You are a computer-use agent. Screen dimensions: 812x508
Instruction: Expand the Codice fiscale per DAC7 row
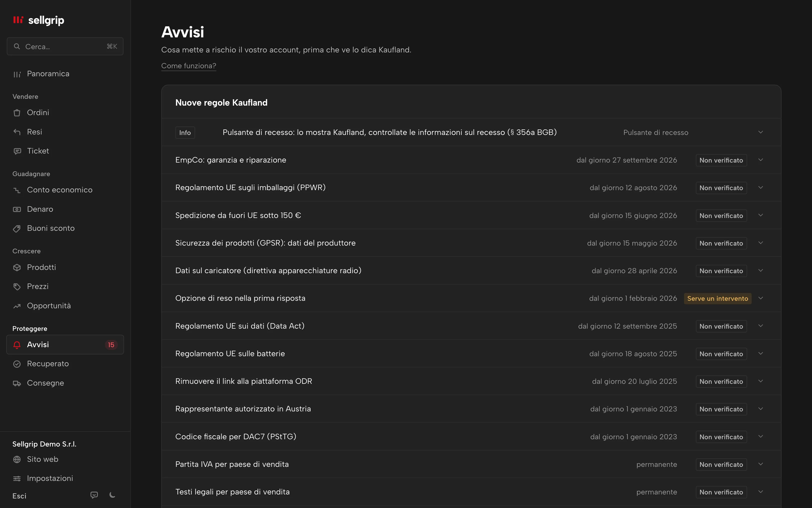click(x=471, y=437)
